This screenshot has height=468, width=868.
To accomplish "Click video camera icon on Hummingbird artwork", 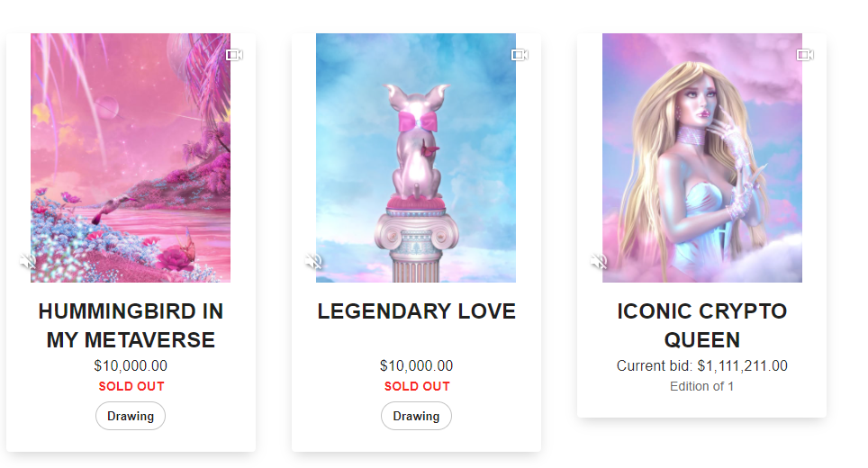I will click(x=234, y=55).
